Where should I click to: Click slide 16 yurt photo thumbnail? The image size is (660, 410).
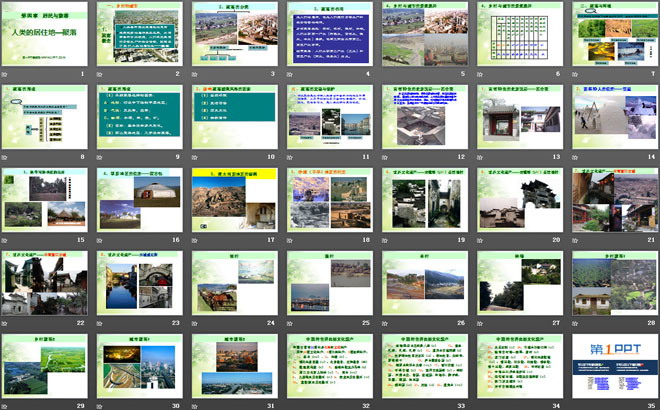coord(141,200)
